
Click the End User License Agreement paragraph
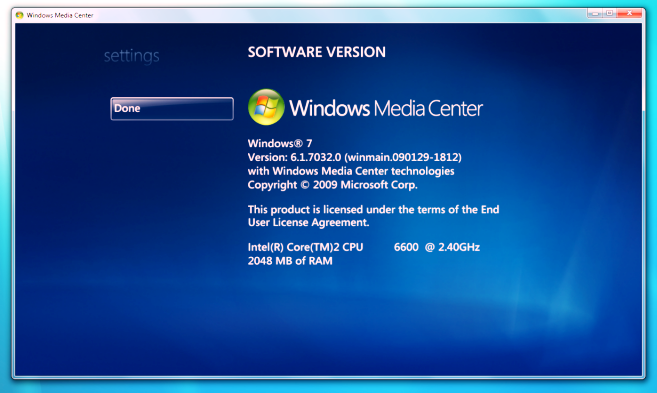373,216
